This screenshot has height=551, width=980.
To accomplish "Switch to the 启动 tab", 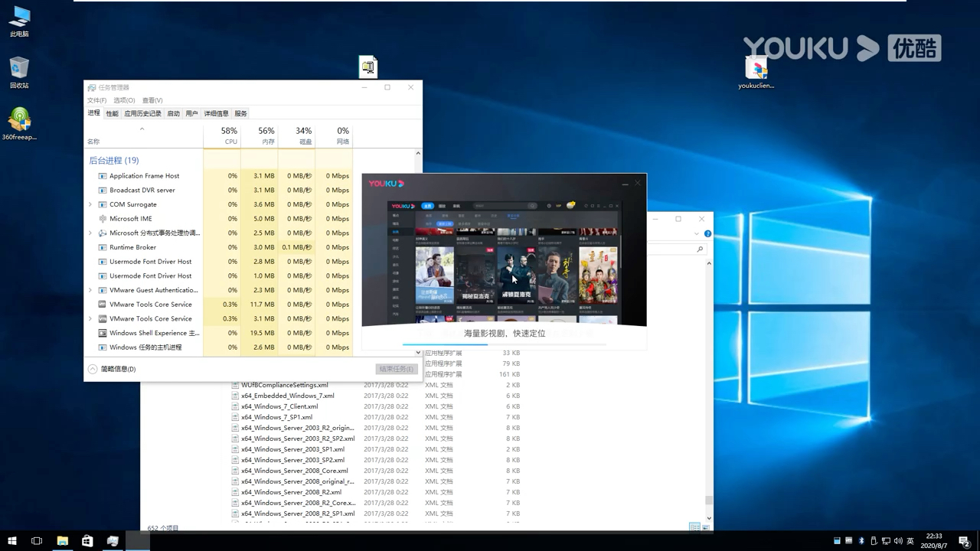I will tap(174, 113).
